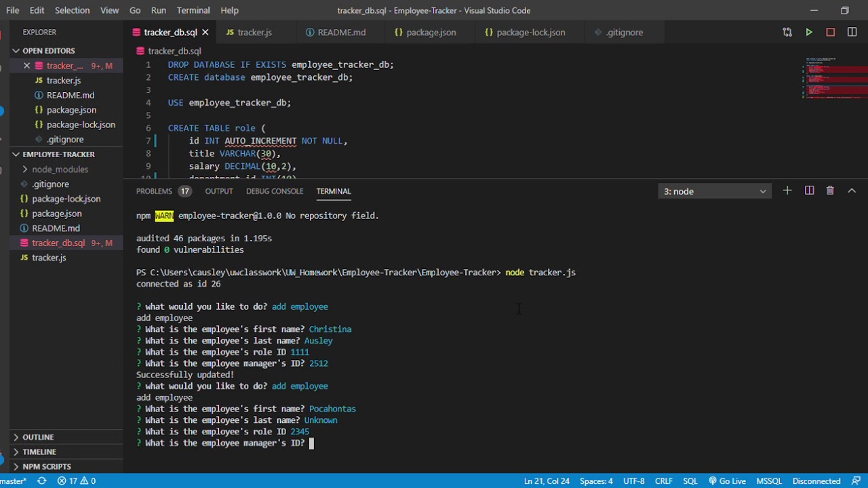Open the Go menu
Viewport: 868px width, 488px height.
135,10
